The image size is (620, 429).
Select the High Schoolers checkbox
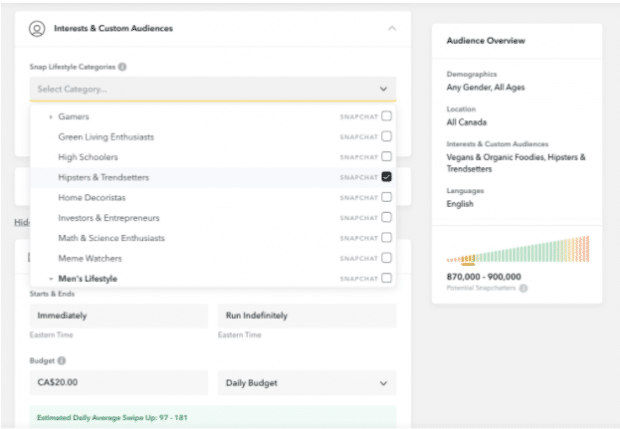386,157
